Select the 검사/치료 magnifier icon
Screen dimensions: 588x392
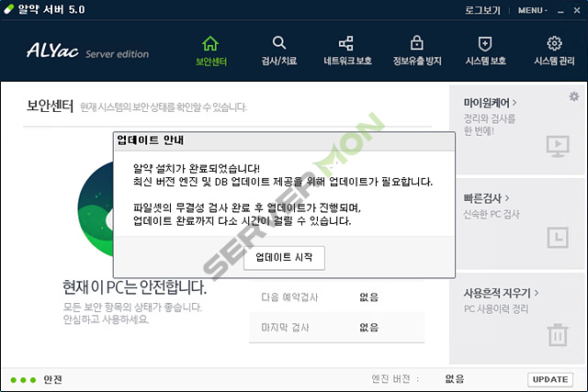click(279, 43)
